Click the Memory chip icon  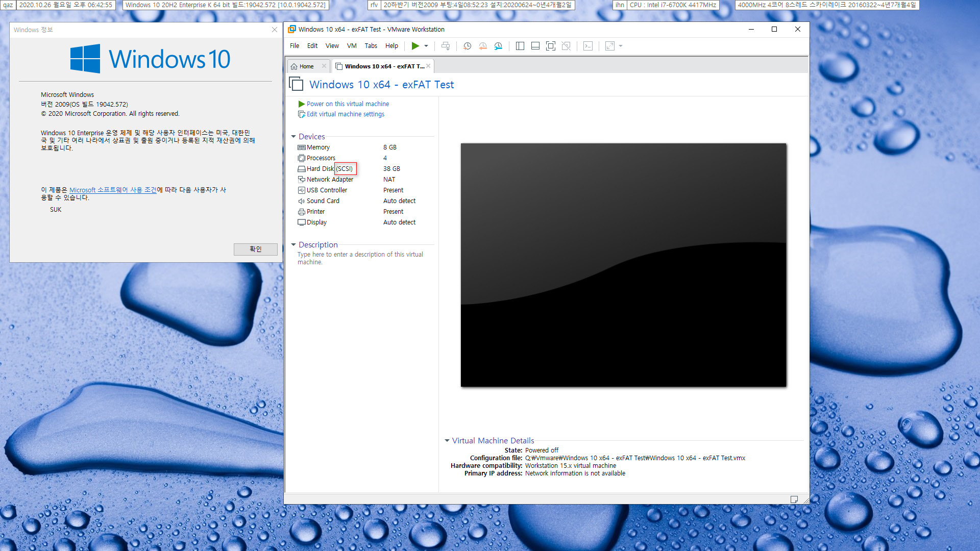[x=302, y=147]
